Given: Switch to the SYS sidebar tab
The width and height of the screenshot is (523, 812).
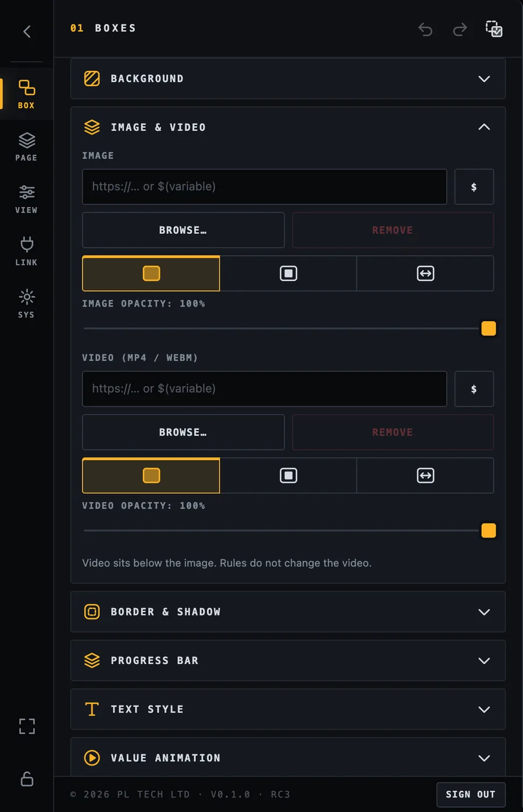Looking at the screenshot, I should pyautogui.click(x=26, y=304).
